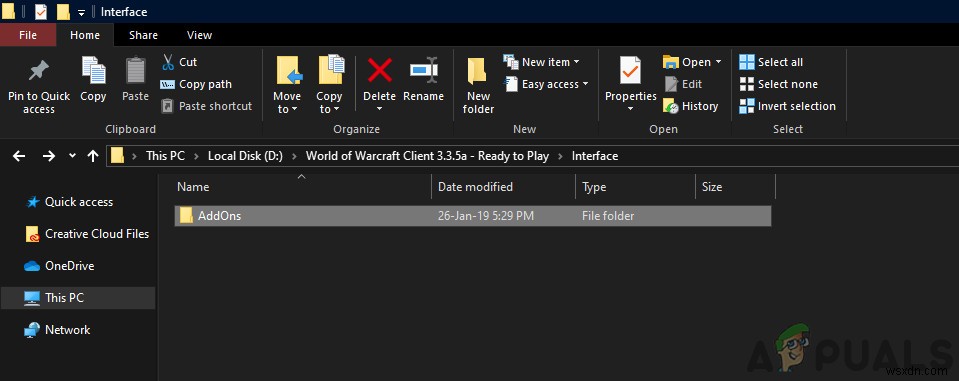
Task: Switch to the View ribbon tab
Action: (x=199, y=35)
